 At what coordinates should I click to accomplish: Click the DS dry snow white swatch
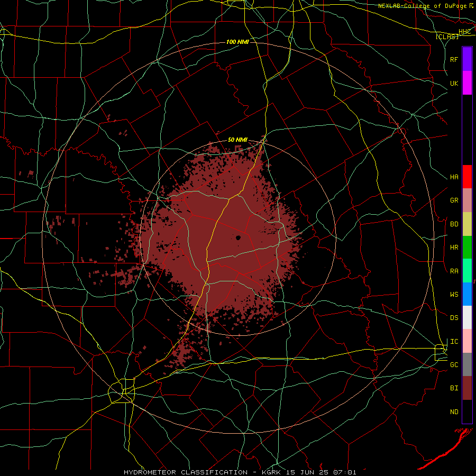(467, 317)
